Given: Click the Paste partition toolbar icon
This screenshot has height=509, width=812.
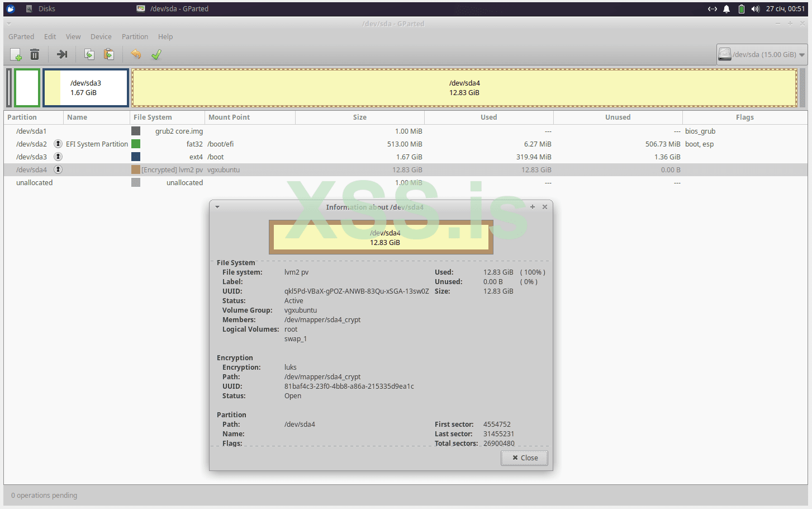Looking at the screenshot, I should 109,54.
